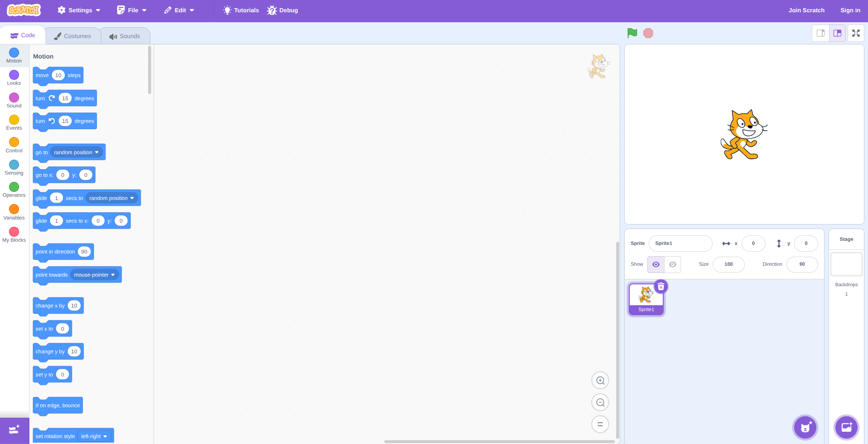Reset workspace zoom with equals icon
868x444 pixels.
click(x=600, y=424)
